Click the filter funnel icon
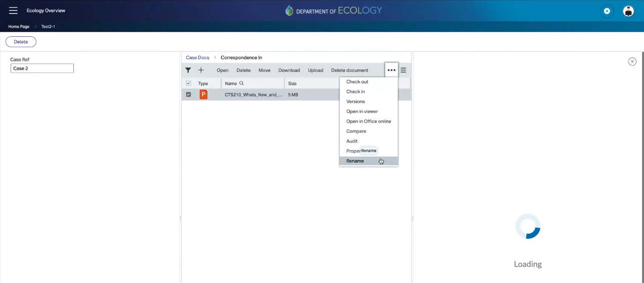The width and height of the screenshot is (644, 283). (188, 70)
